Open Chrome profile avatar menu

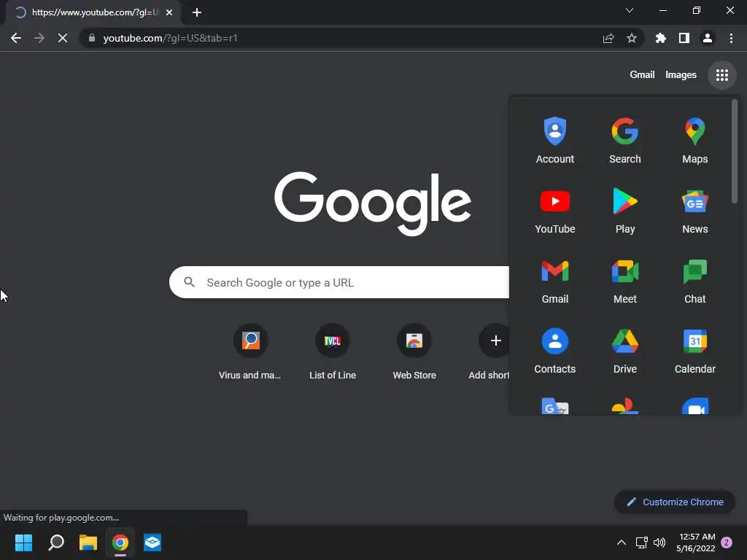pos(707,38)
